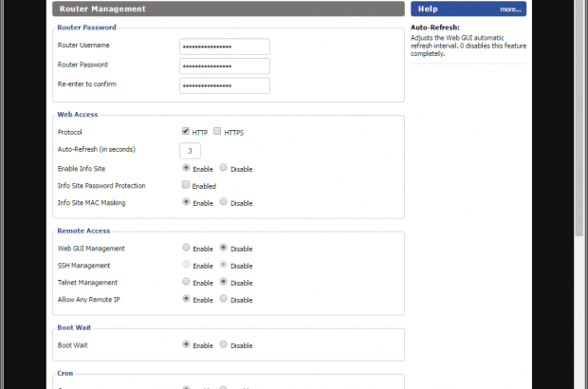Click the Router Username input field

(x=224, y=46)
